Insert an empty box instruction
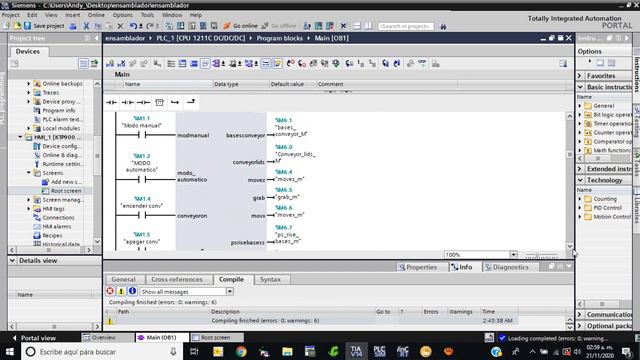This screenshot has width=640, height=360. pos(160,102)
